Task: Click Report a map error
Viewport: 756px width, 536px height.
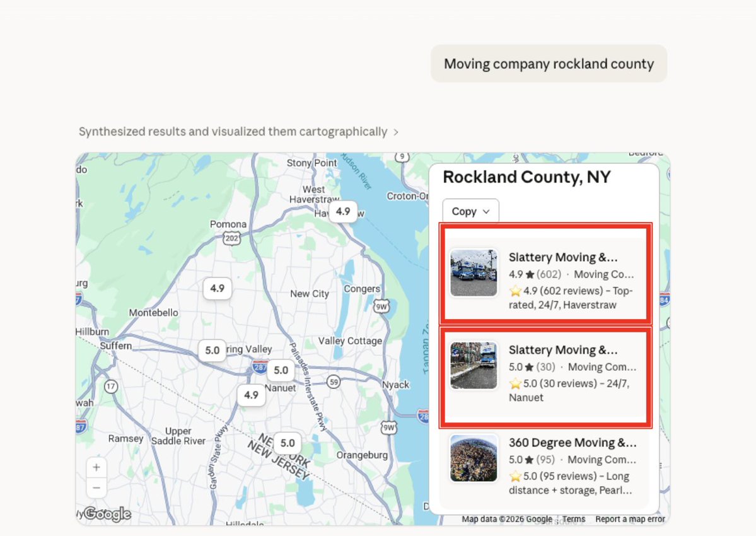Action: click(x=630, y=519)
